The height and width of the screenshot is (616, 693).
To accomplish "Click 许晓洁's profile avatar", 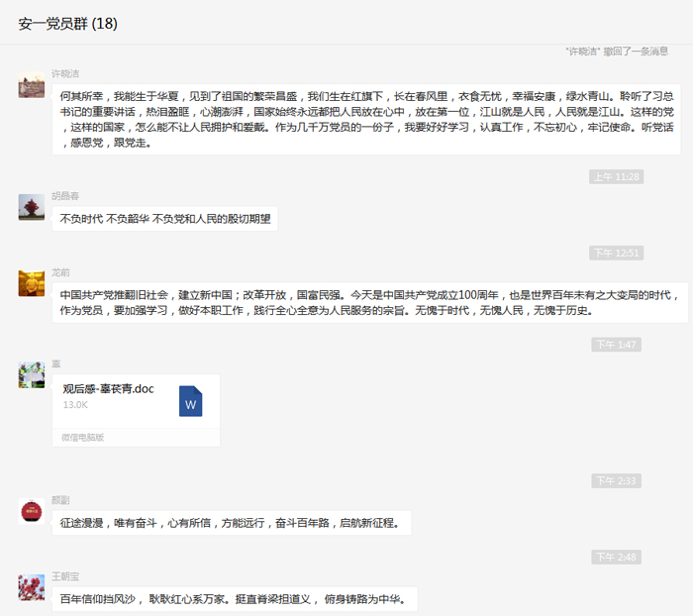I will click(31, 84).
